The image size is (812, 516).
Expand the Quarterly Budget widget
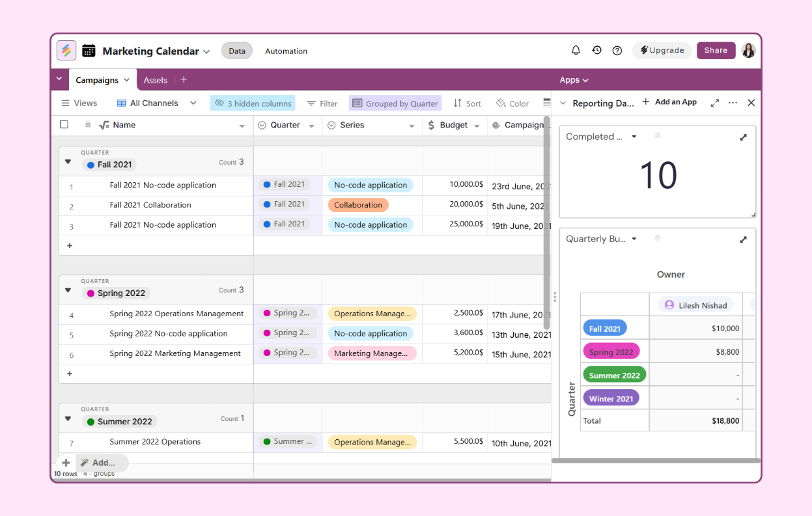pos(744,239)
